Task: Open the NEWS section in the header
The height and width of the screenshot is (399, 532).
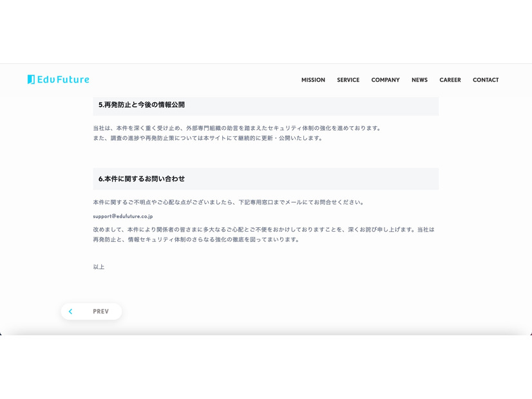Action: (419, 80)
